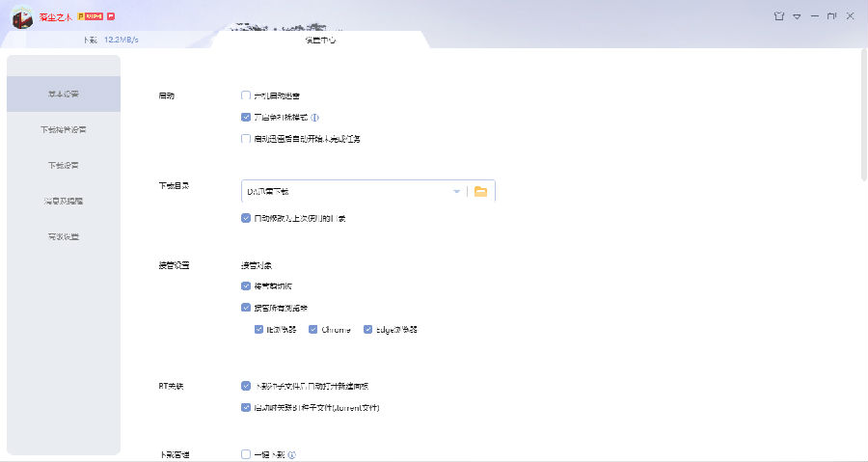The height and width of the screenshot is (462, 868).
Task: Open 高级设置 in the sidebar
Action: tap(63, 237)
